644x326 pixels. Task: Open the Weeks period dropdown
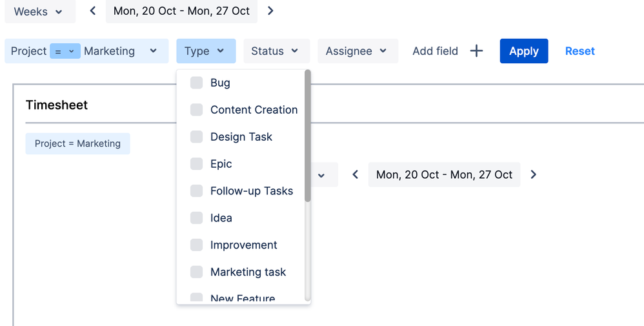point(39,12)
